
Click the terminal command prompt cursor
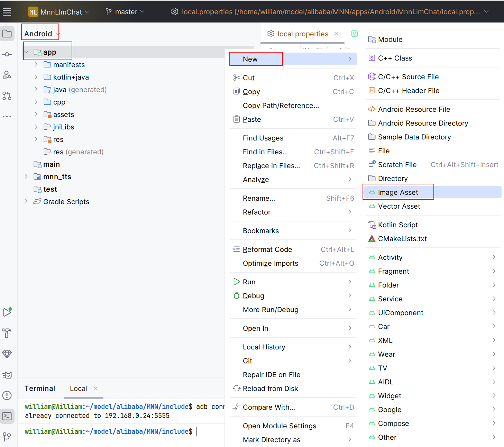pos(198,431)
